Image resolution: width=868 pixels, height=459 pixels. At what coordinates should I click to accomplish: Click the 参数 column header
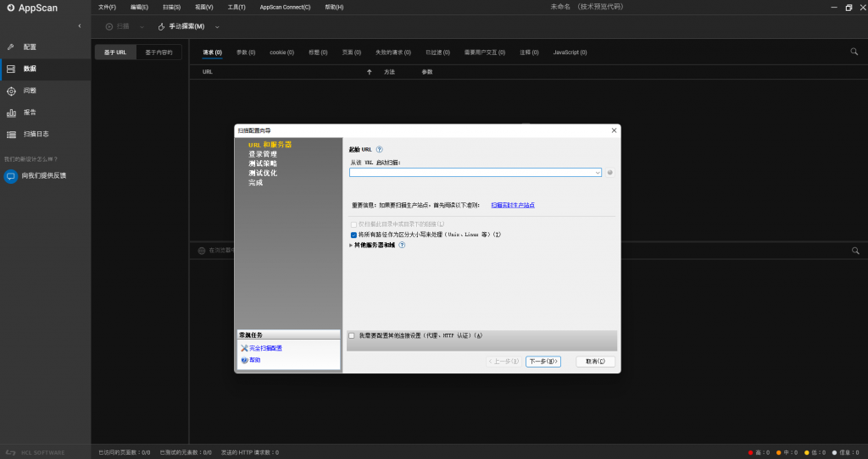click(x=427, y=72)
